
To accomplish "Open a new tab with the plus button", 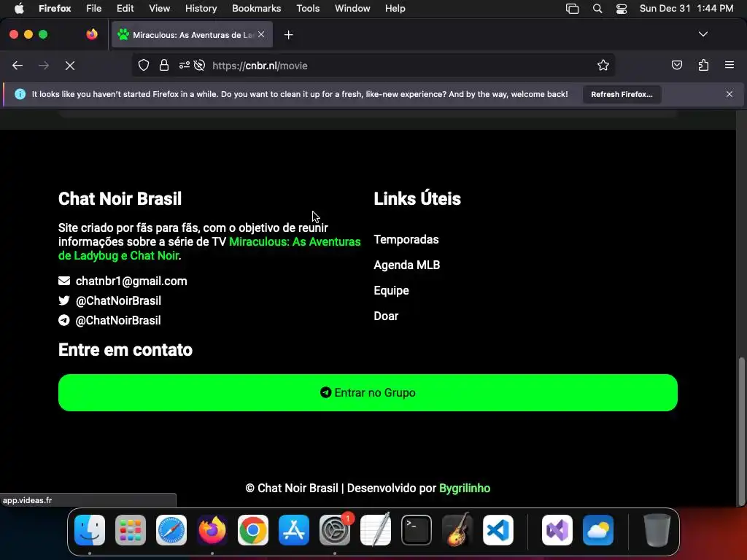I will click(288, 35).
